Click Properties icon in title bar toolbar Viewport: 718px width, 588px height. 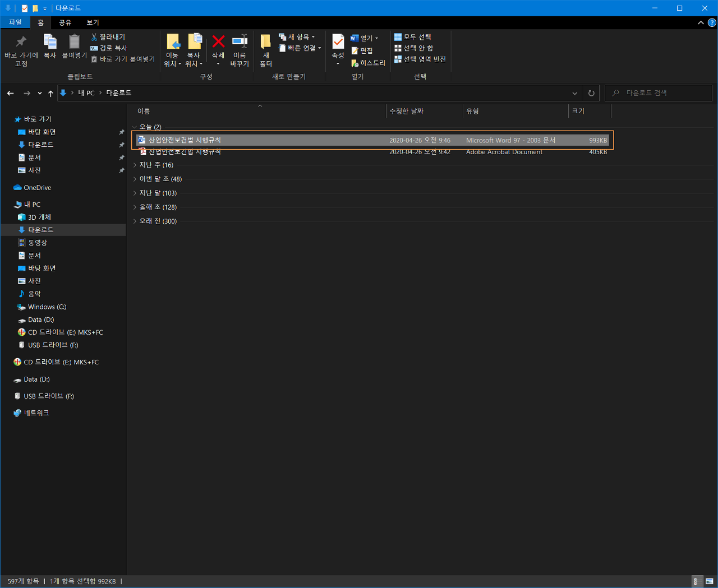click(x=25, y=8)
